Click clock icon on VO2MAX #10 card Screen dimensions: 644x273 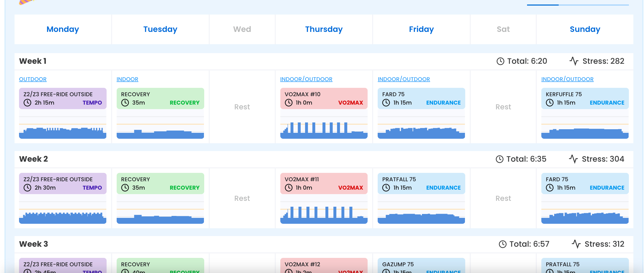tap(289, 103)
